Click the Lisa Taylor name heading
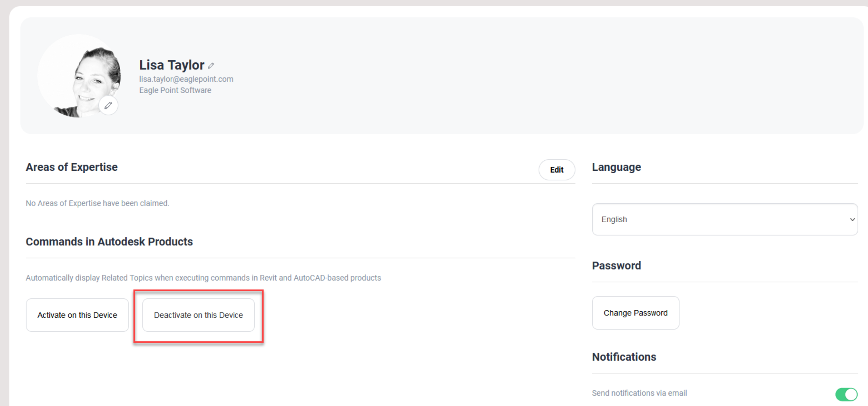 click(x=172, y=65)
